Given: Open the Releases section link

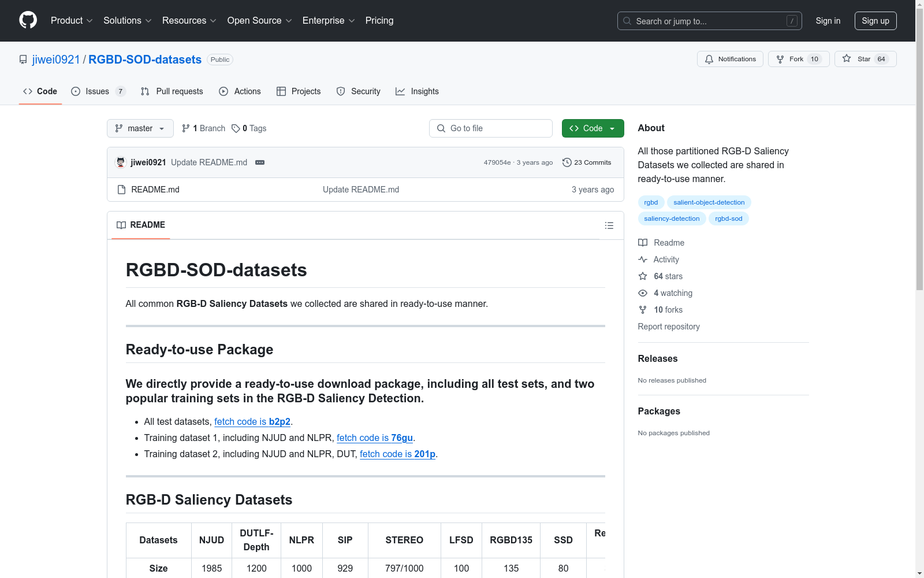Looking at the screenshot, I should (x=658, y=358).
